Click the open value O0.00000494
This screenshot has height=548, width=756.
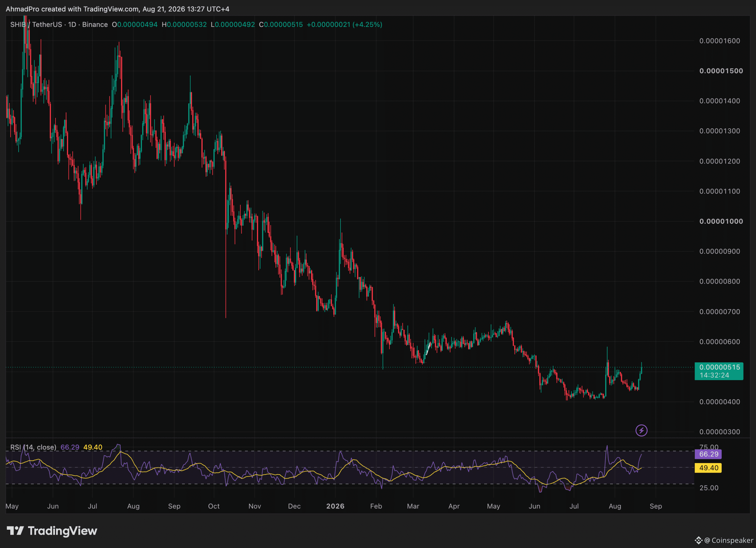(135, 25)
